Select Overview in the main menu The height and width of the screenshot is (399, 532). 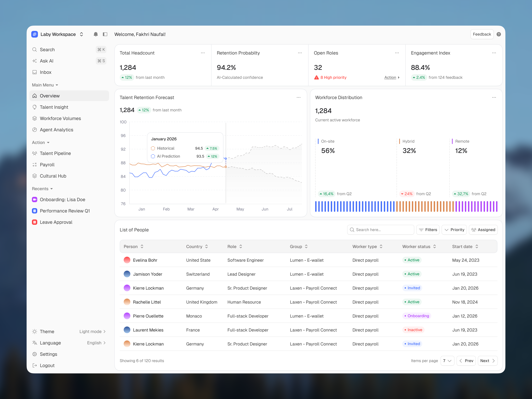pyautogui.click(x=50, y=96)
